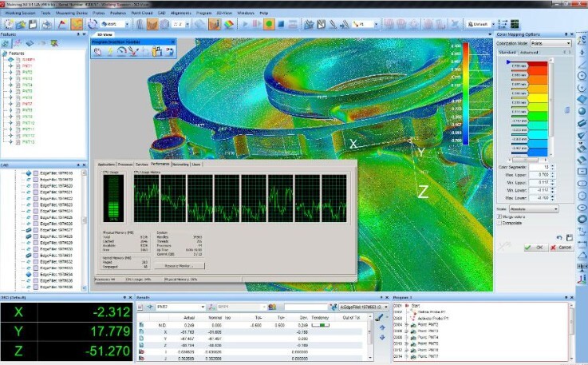This screenshot has width=588, height=365.
Task: Enable the Extrapolate checkbox
Action: 500,224
